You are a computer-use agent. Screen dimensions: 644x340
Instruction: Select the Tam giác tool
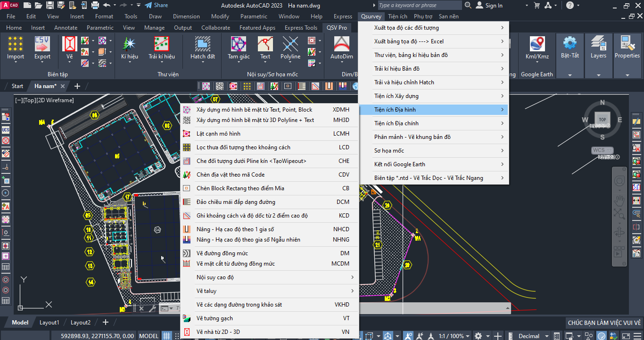click(x=239, y=49)
